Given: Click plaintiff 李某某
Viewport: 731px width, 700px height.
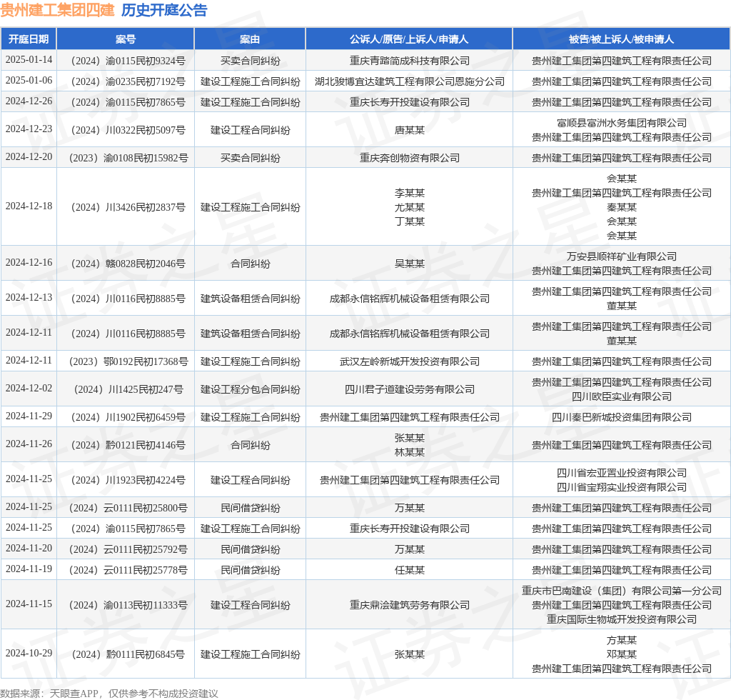Looking at the screenshot, I should pos(409,193).
